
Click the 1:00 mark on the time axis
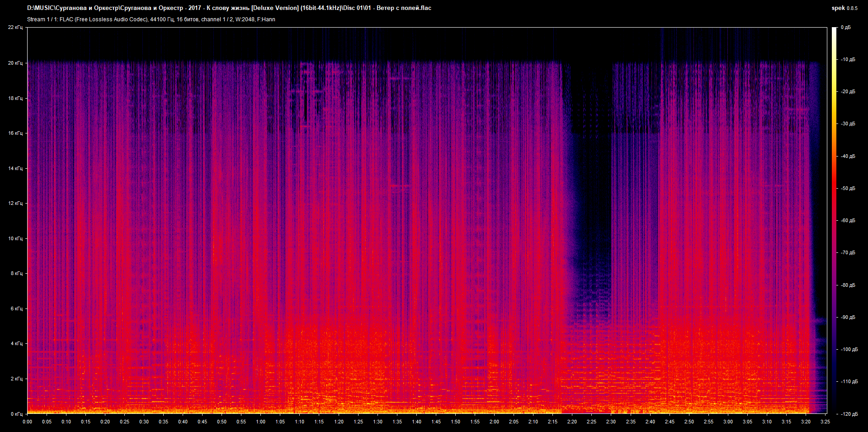tap(261, 422)
